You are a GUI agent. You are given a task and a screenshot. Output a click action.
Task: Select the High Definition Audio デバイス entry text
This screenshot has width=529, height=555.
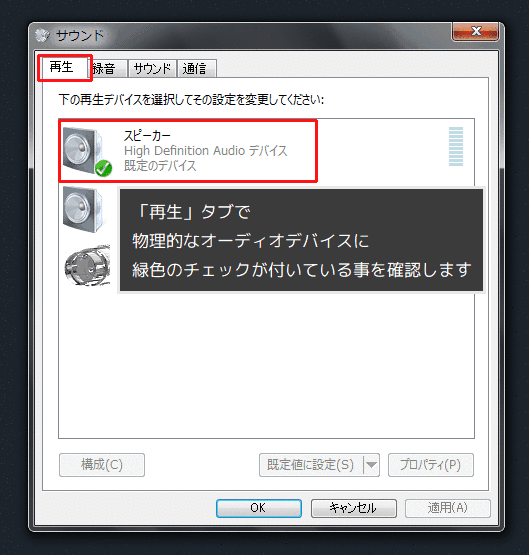point(206,151)
